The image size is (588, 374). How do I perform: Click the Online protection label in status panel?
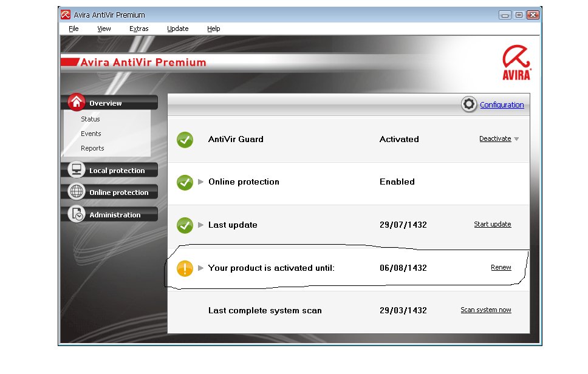pyautogui.click(x=244, y=182)
